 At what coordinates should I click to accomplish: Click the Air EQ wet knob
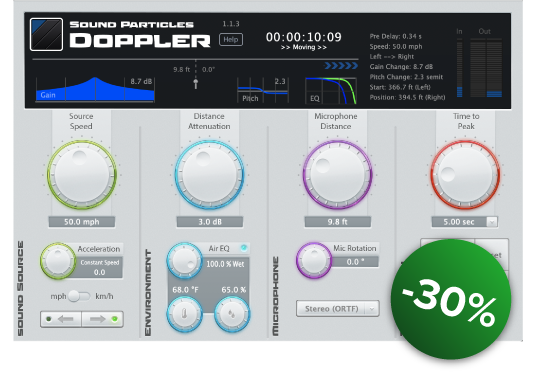click(185, 261)
